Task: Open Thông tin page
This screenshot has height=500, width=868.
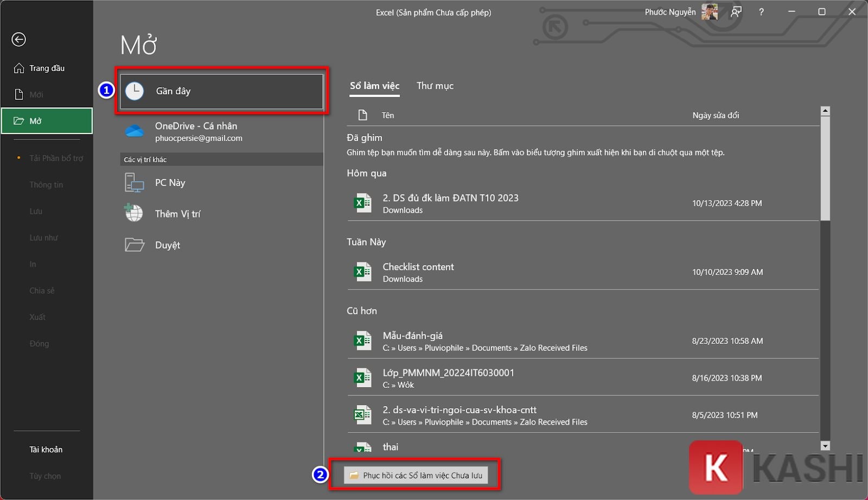Action: pyautogui.click(x=47, y=185)
